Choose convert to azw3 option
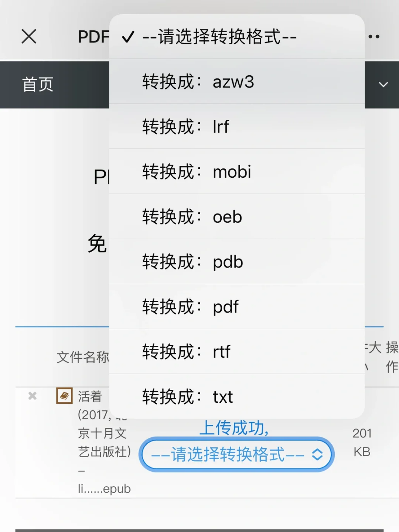This screenshot has height=532, width=399. (x=237, y=82)
